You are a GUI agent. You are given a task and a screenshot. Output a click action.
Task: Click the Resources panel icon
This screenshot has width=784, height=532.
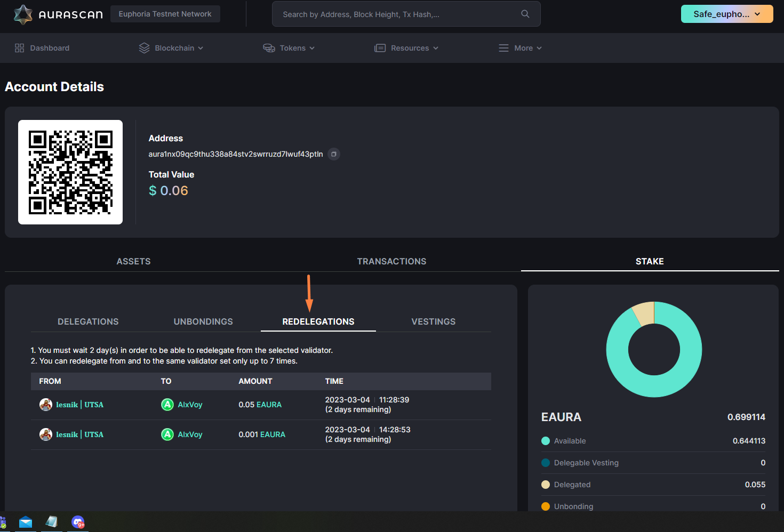(x=380, y=48)
